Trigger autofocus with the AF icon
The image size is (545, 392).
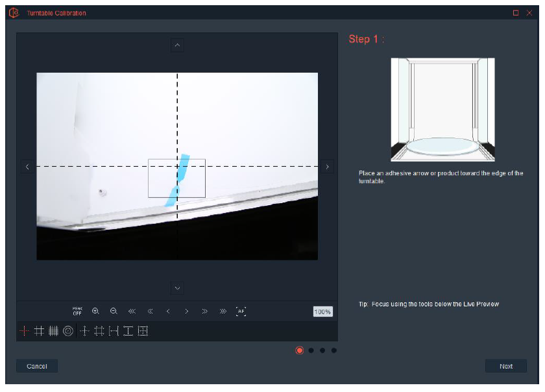(x=241, y=312)
